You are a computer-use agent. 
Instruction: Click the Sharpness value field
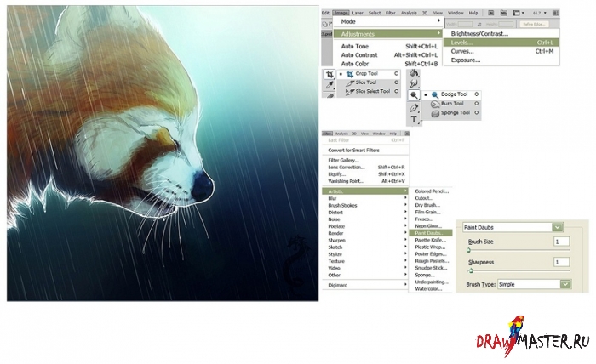point(561,262)
